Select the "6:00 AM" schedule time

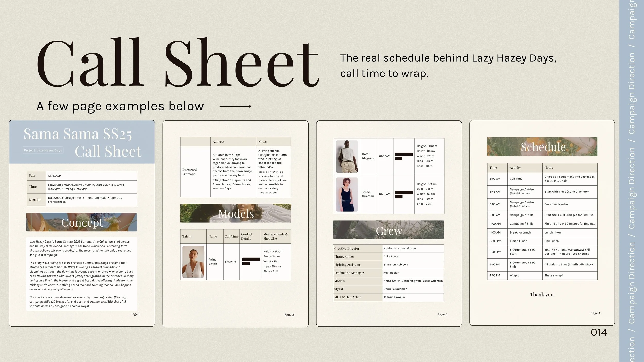(x=495, y=179)
